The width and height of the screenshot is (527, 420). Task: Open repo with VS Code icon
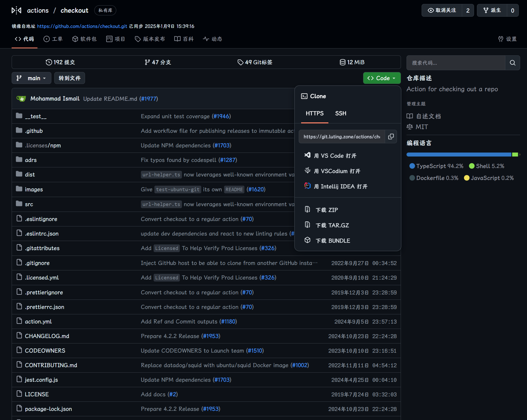[307, 155]
